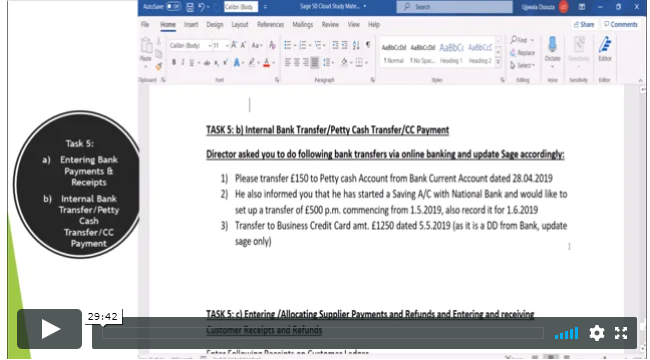The height and width of the screenshot is (360, 650).
Task: Toggle the AutoSave switch
Action: (174, 7)
